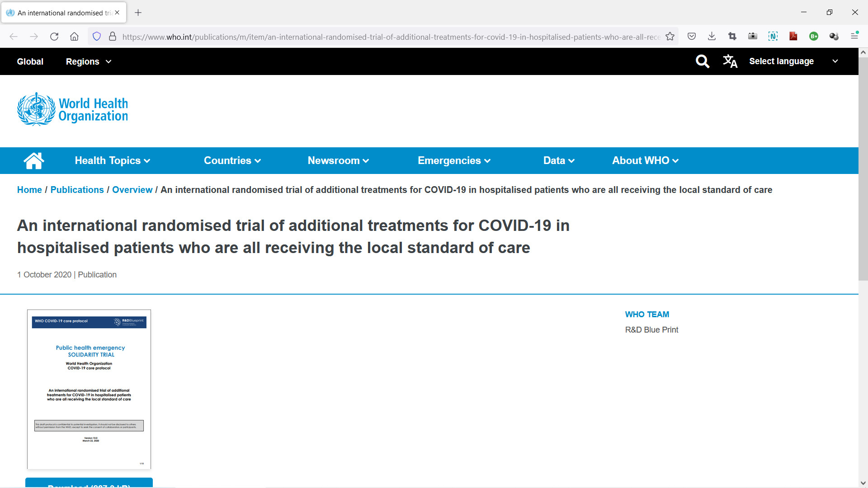Click the scrollbar down arrow
Image resolution: width=868 pixels, height=488 pixels.
click(863, 483)
